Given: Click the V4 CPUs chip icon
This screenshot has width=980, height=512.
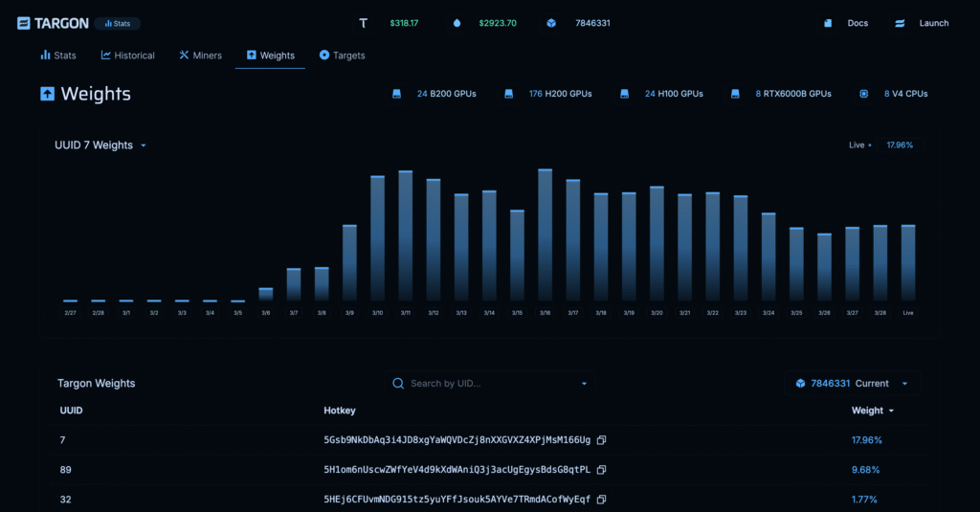Looking at the screenshot, I should pos(864,94).
